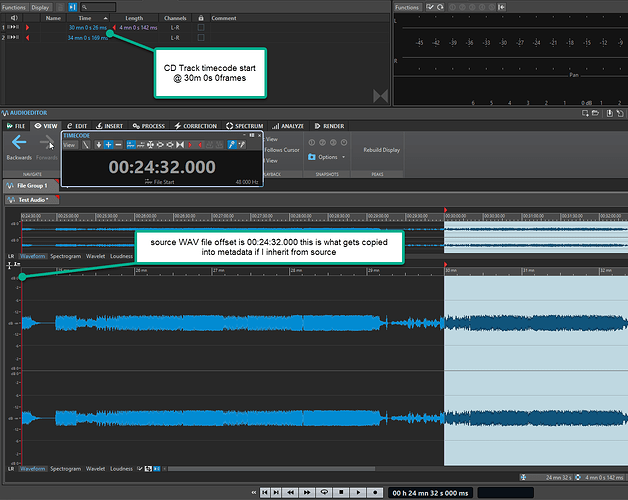Select Wavelet view in lower main display
Screen dimensions: 628x500
click(x=95, y=468)
